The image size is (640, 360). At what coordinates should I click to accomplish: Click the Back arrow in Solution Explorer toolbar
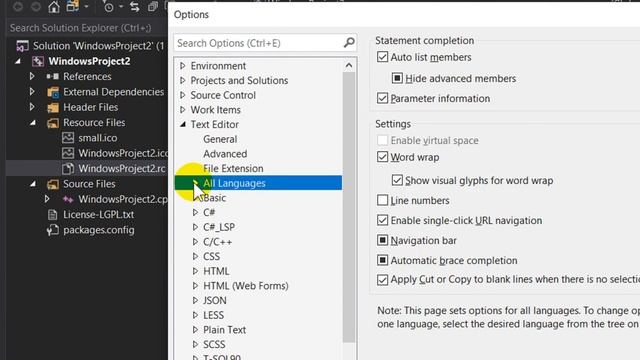pos(18,7)
